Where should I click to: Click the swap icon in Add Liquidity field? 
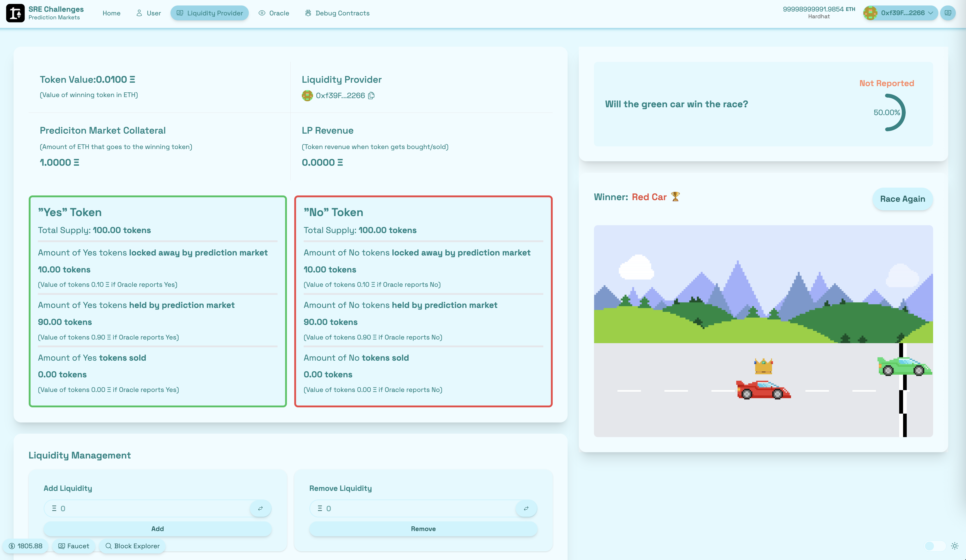coord(260,508)
